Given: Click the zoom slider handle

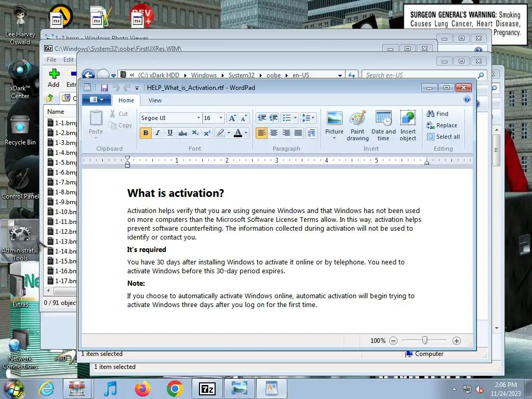Looking at the screenshot, I should pos(425,340).
